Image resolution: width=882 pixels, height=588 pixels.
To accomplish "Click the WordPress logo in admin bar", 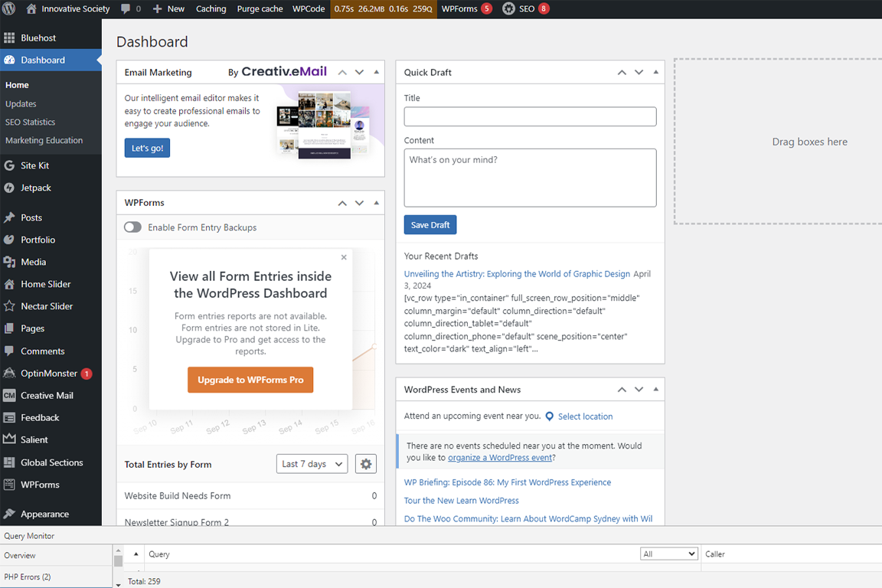I will tap(9, 9).
